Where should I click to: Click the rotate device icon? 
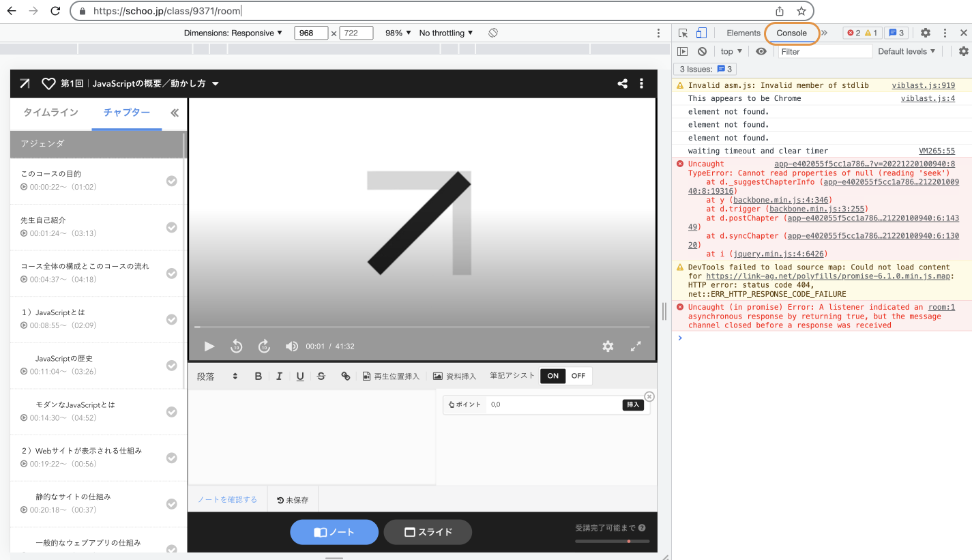(493, 33)
